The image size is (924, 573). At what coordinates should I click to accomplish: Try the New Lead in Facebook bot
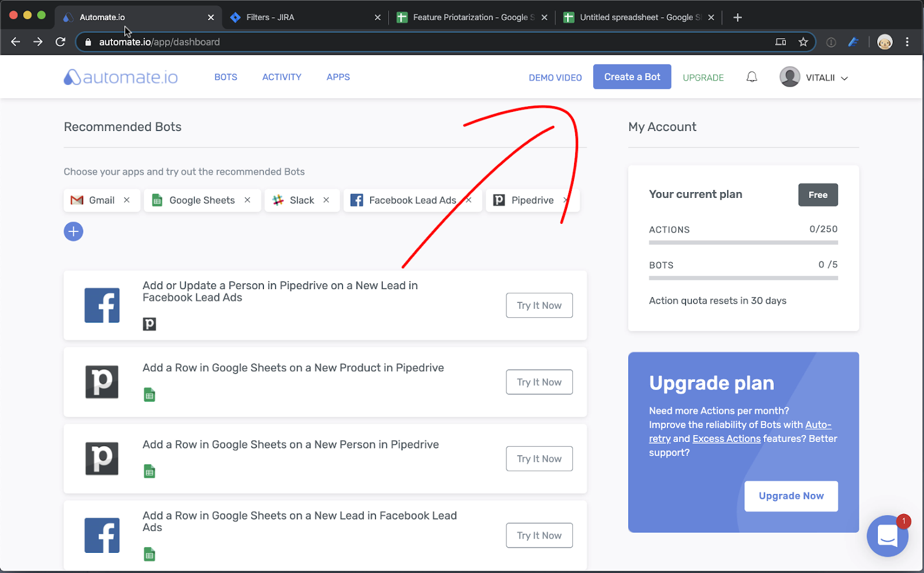pyautogui.click(x=539, y=535)
